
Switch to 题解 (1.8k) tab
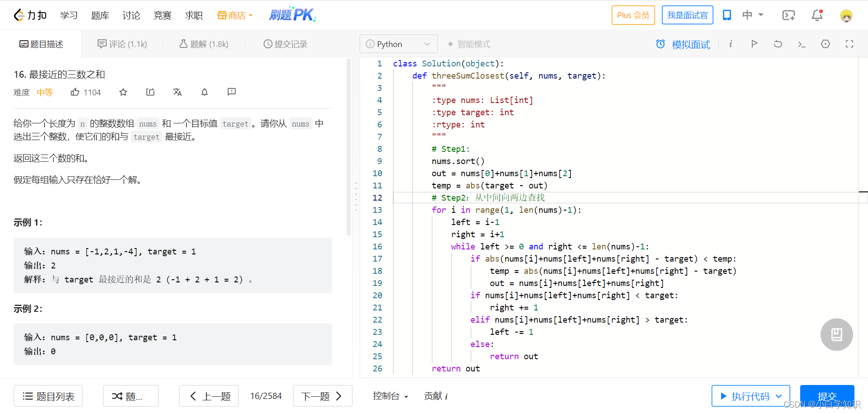click(x=203, y=44)
